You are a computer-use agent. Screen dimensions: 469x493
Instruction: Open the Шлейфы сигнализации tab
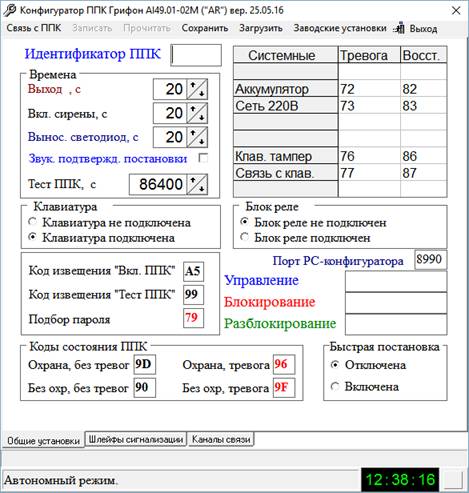(x=136, y=439)
